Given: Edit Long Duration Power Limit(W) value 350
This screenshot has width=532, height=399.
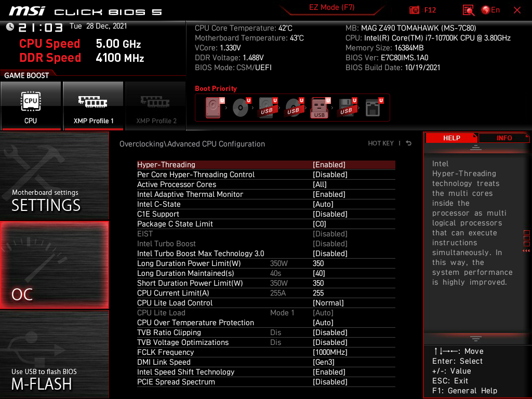Looking at the screenshot, I should pyautogui.click(x=266, y=263).
